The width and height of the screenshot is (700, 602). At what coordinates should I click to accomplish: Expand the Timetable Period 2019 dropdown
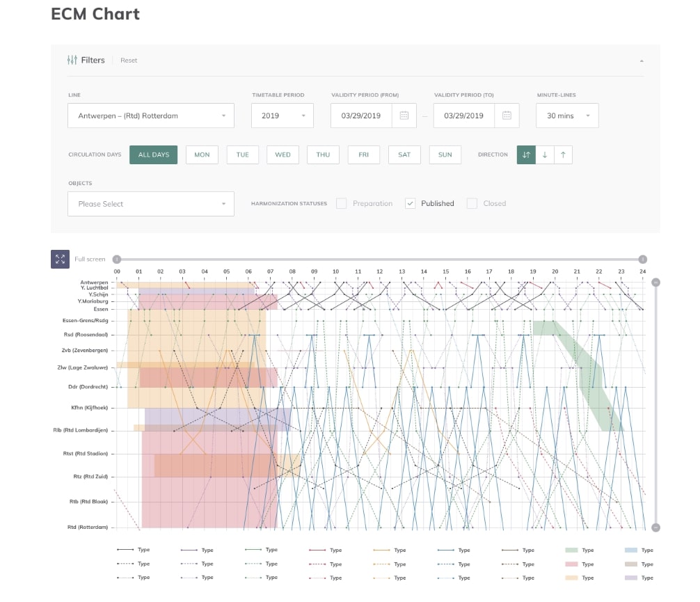pos(283,116)
